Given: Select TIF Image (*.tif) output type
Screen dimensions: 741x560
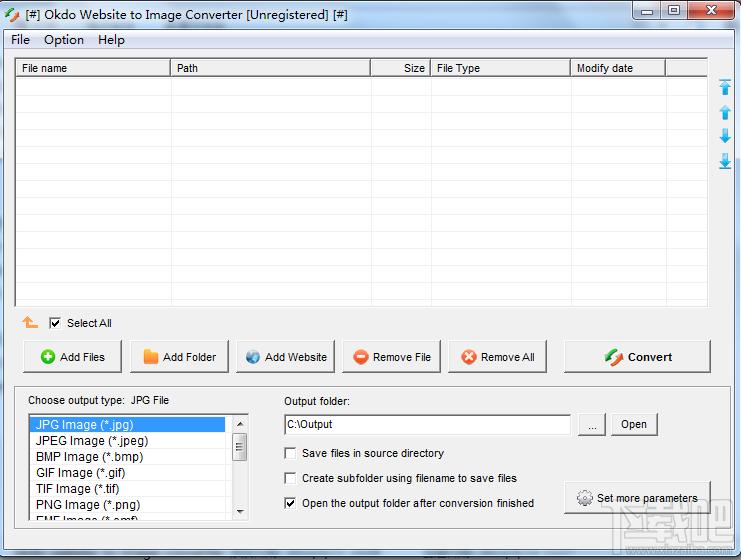Looking at the screenshot, I should [127, 489].
